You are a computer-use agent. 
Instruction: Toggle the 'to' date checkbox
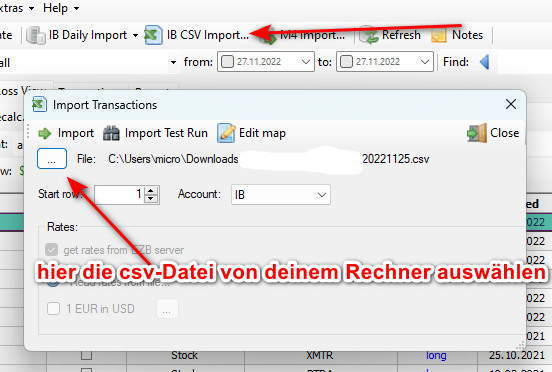(346, 62)
